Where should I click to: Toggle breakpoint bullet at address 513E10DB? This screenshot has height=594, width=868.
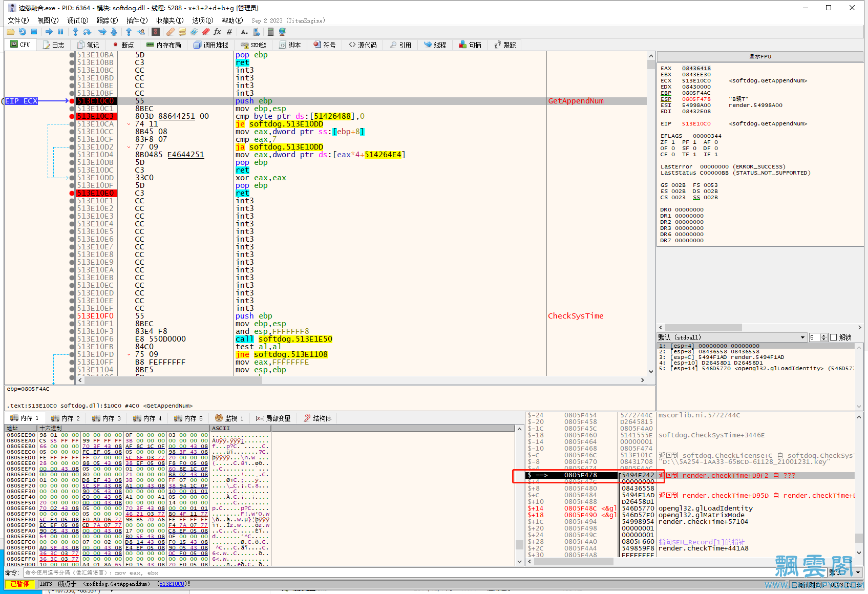72,162
